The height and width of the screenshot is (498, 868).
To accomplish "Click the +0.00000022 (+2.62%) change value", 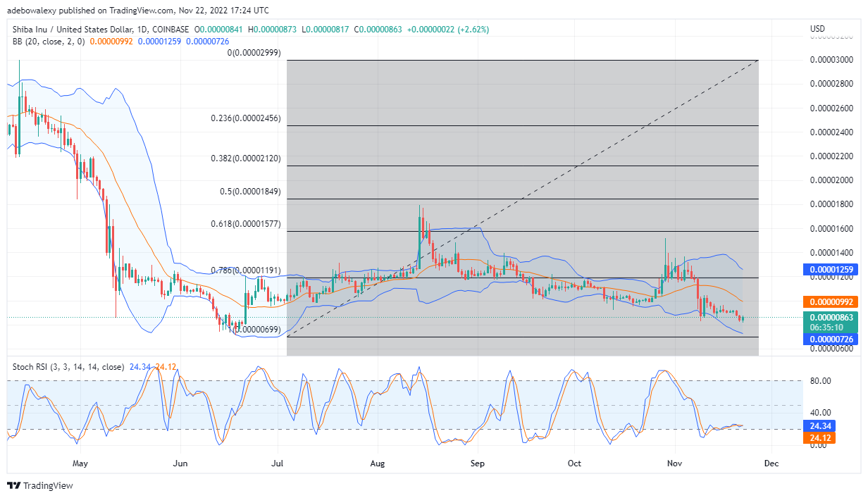I will pos(448,30).
